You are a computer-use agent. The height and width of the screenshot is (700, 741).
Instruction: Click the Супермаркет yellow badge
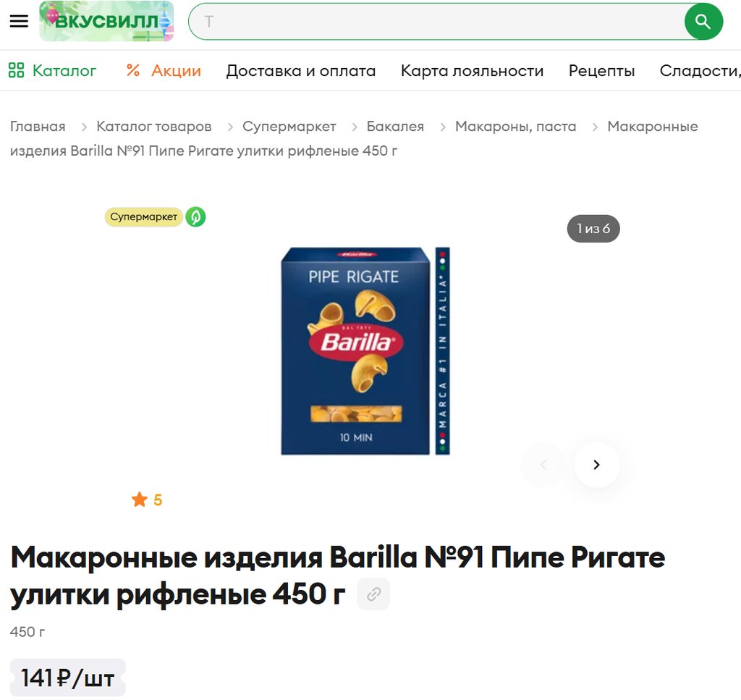pyautogui.click(x=144, y=217)
